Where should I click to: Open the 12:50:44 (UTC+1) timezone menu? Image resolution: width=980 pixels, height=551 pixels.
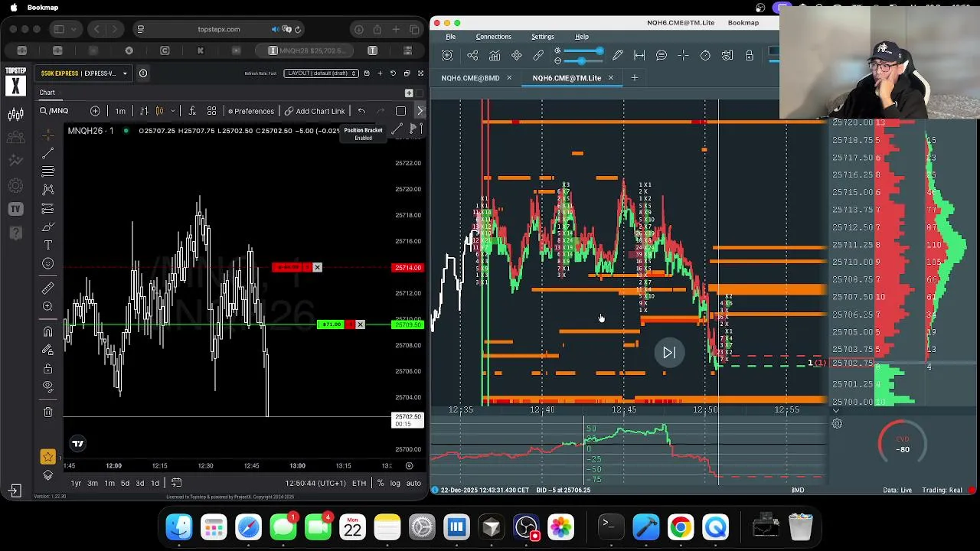(315, 483)
